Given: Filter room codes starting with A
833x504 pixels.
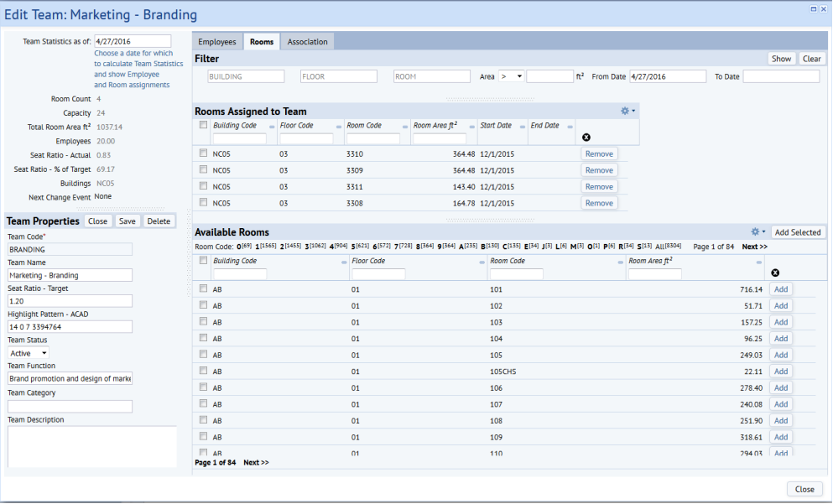Looking at the screenshot, I should 468,247.
